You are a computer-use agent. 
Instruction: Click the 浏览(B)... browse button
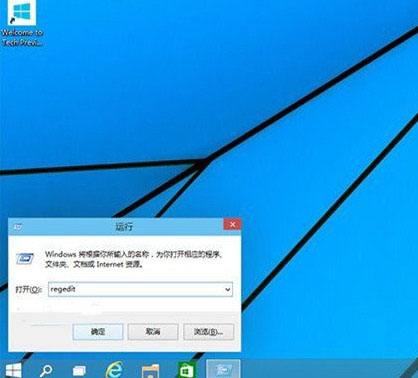209,332
